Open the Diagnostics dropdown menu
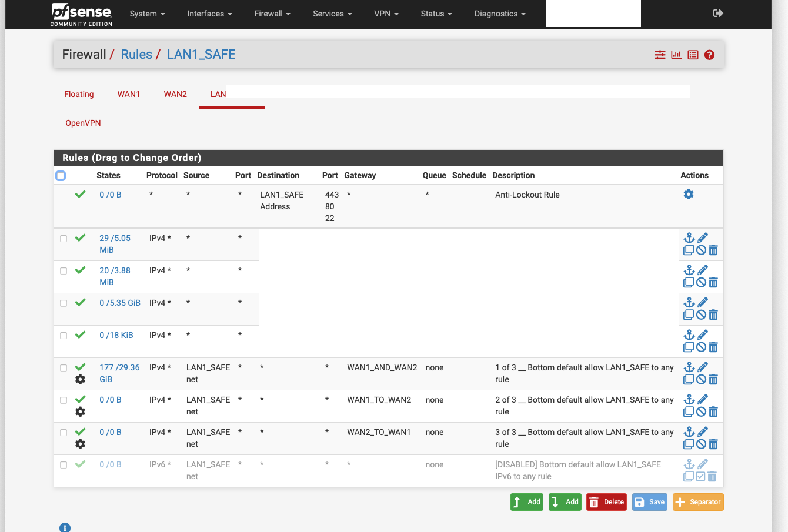Screen dimensions: 788x532 (500, 14)
